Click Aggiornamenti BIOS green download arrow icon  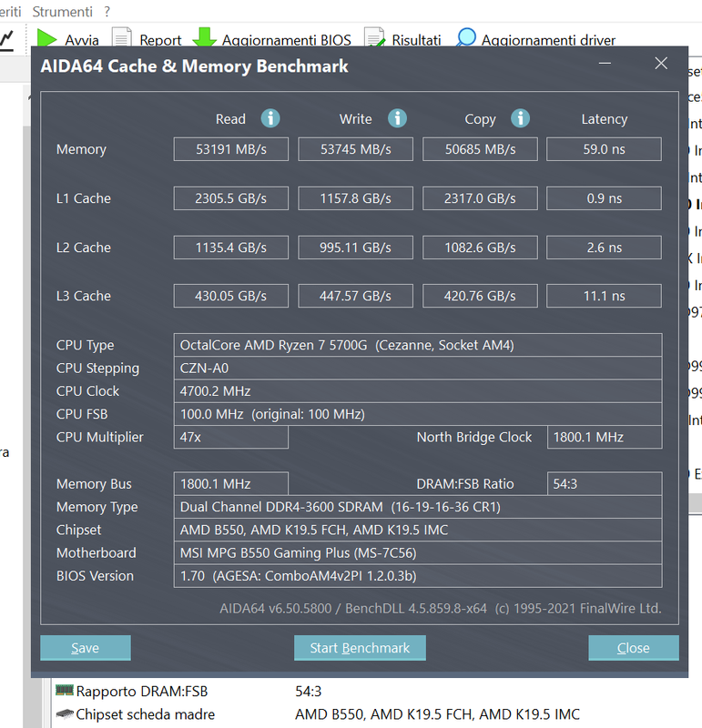pos(205,37)
